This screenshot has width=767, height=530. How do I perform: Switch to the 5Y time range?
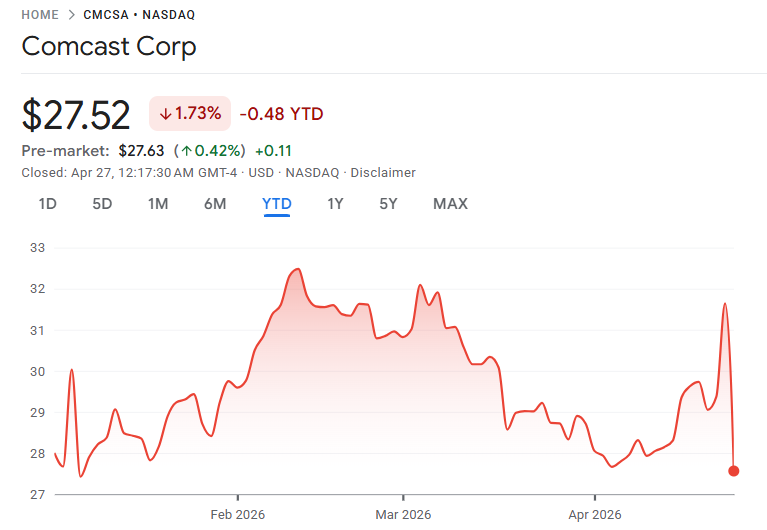coord(388,204)
